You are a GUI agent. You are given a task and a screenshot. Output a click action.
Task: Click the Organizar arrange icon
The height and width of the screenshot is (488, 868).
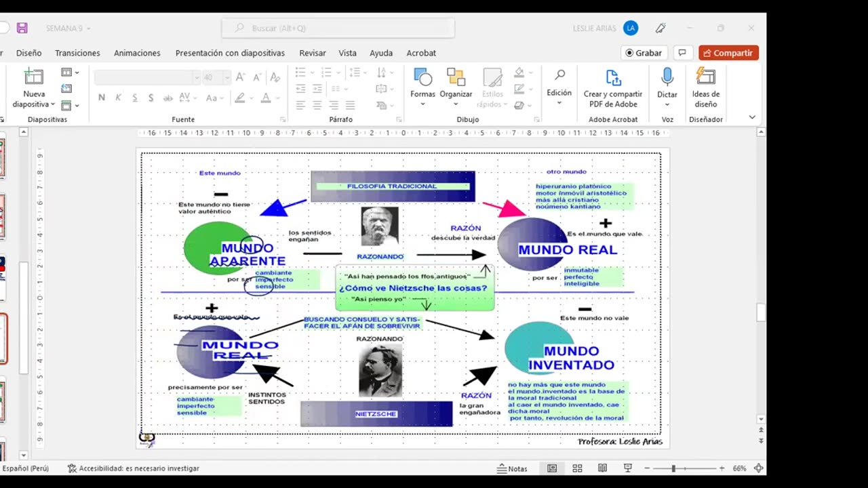[x=456, y=77]
